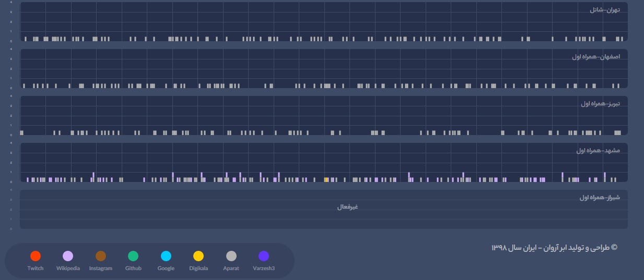Click the Twitch label in legend
The image size is (644, 280).
coord(36,269)
